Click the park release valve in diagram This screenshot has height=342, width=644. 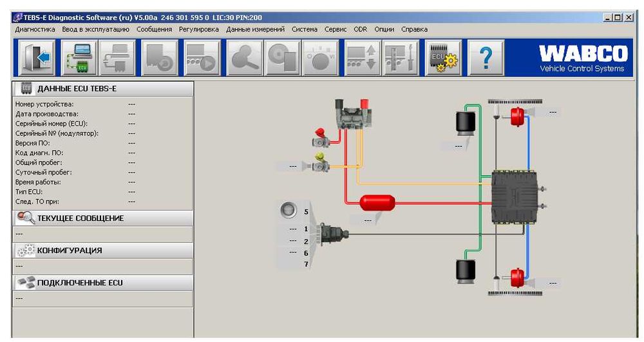point(352,114)
